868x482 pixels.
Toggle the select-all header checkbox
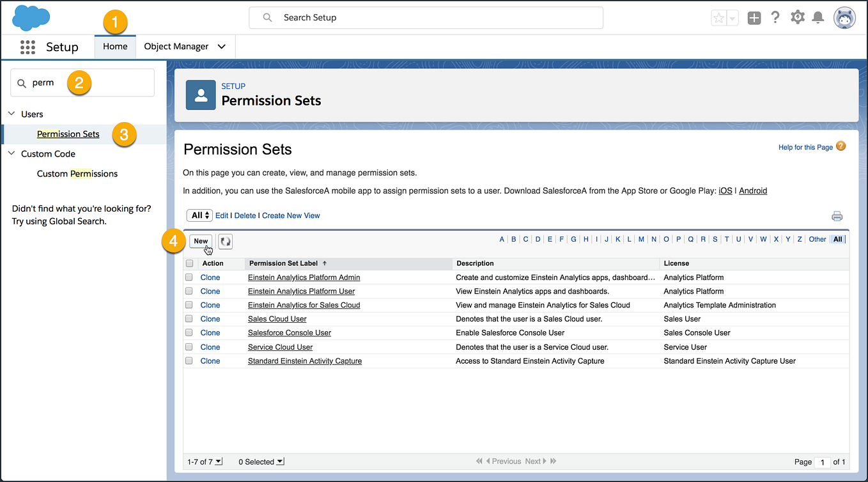click(x=189, y=263)
